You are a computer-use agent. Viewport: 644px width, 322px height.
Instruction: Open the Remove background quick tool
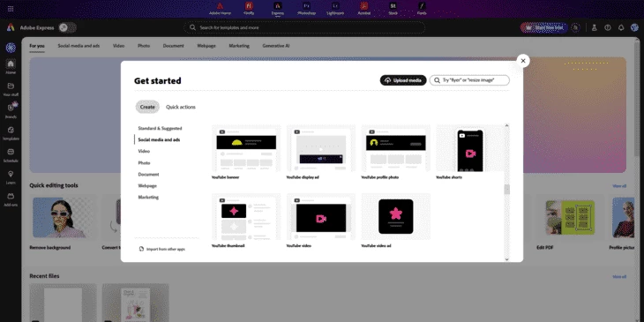coord(64,223)
